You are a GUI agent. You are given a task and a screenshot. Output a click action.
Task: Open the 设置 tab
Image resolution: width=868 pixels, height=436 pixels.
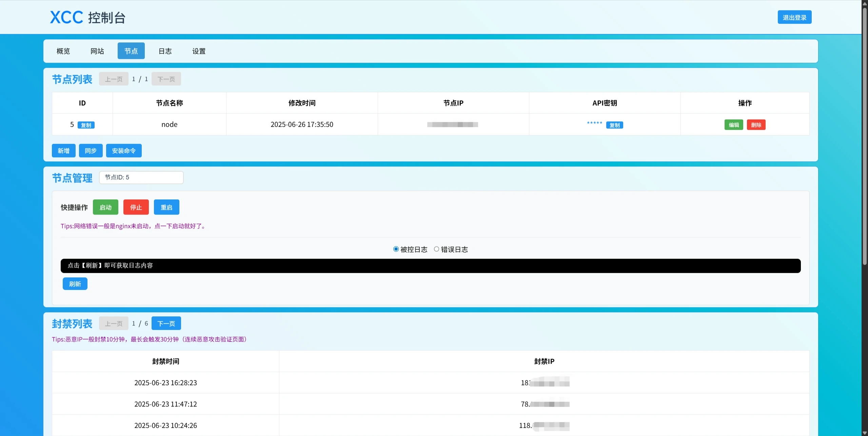pyautogui.click(x=199, y=51)
